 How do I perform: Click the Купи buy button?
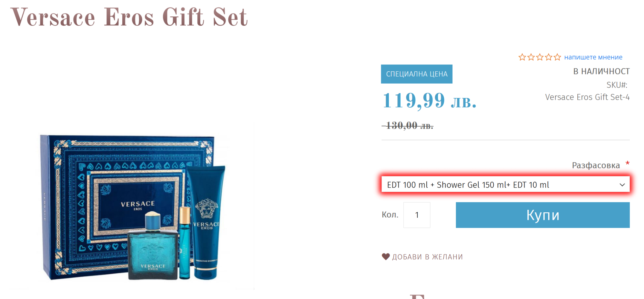[543, 215]
